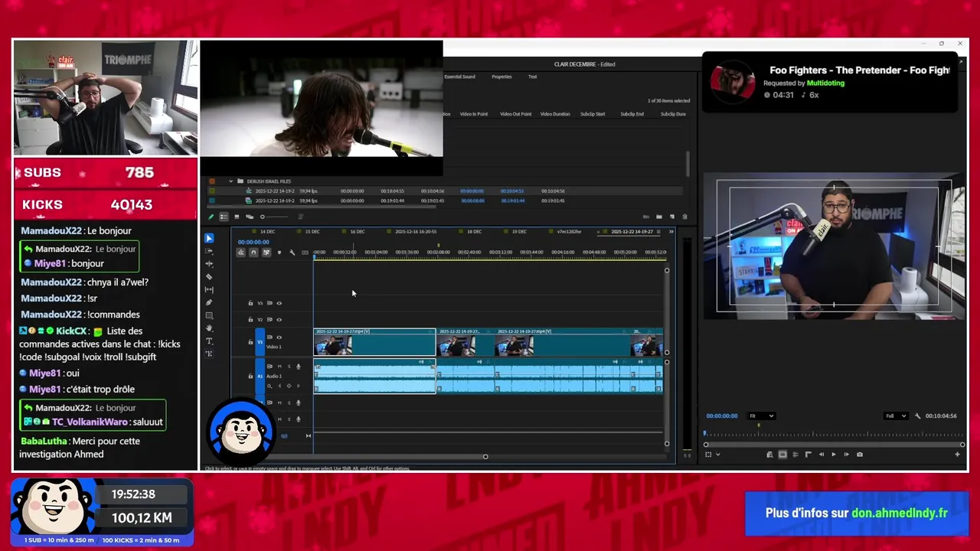Open timeline display settings wrench
Image resolution: width=980 pixels, height=551 pixels.
point(292,253)
